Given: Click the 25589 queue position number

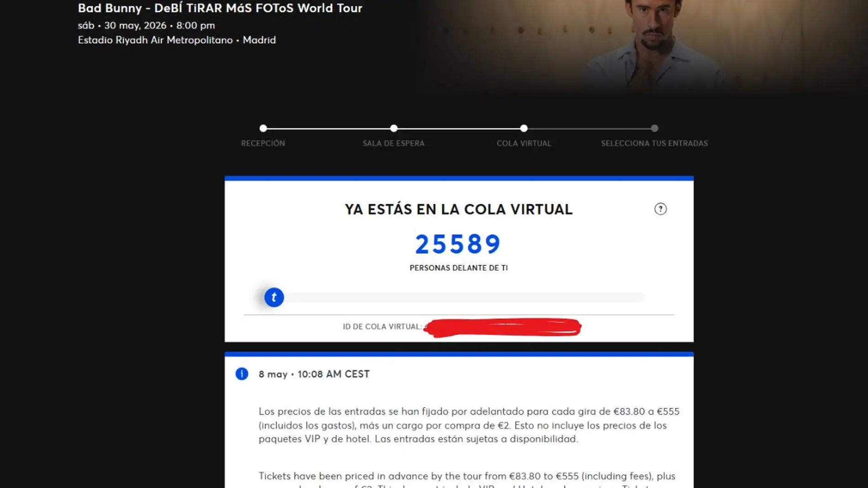Looking at the screenshot, I should pyautogui.click(x=458, y=244).
